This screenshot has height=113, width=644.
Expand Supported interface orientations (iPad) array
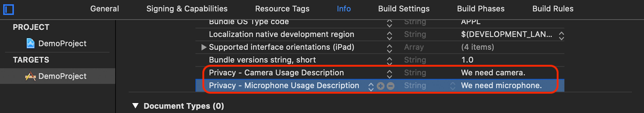[204, 47]
